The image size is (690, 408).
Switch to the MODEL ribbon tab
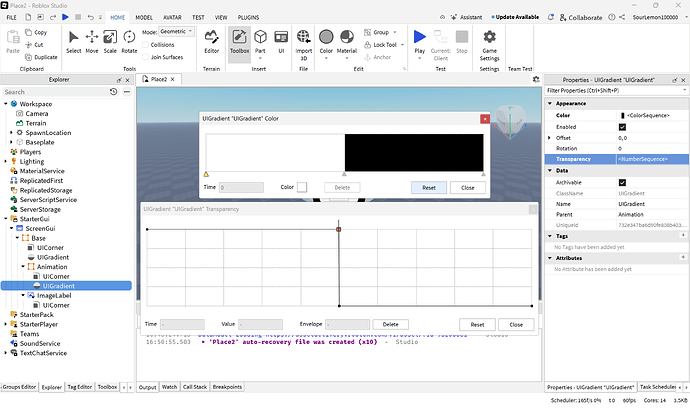click(143, 18)
